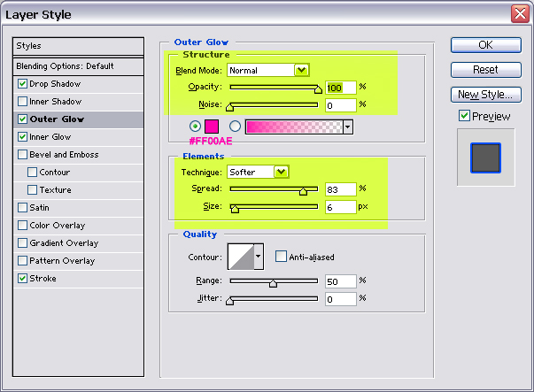
Task: Click the Spread slider track
Action: 274,189
